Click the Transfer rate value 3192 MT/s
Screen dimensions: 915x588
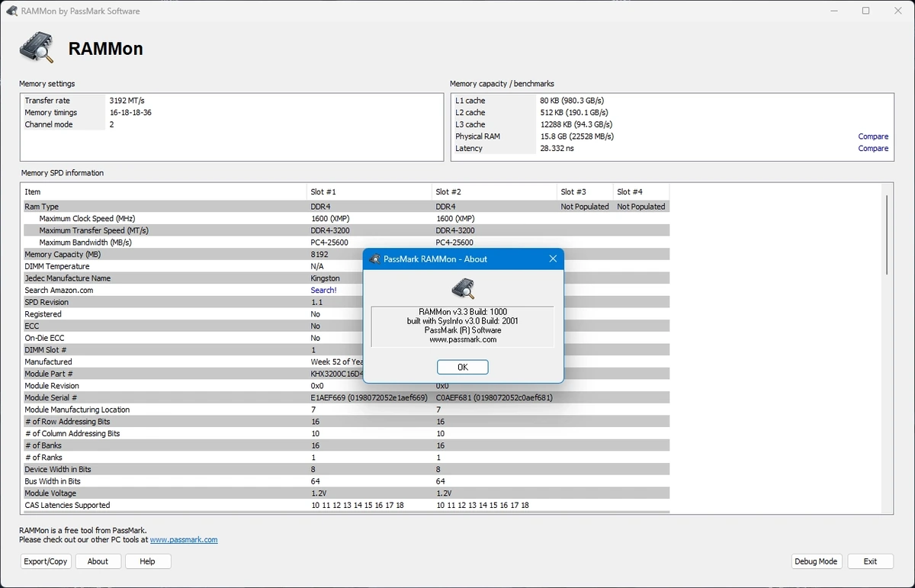point(127,101)
